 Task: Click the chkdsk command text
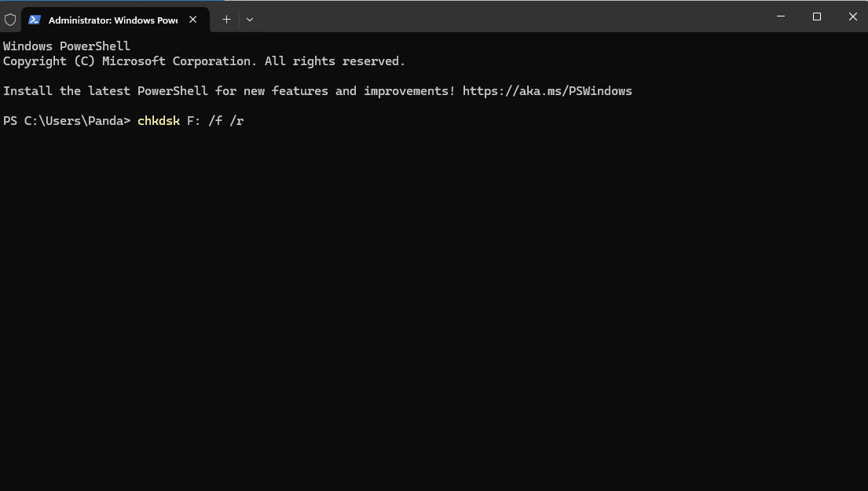[x=158, y=121]
